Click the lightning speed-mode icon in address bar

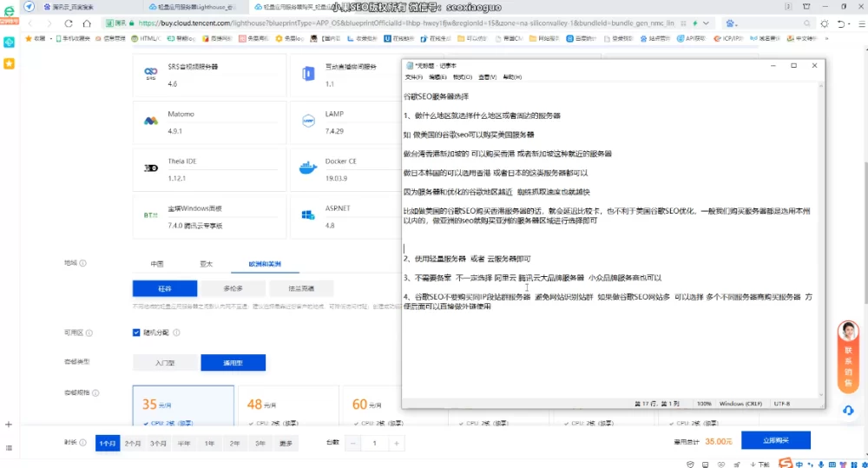(695, 23)
